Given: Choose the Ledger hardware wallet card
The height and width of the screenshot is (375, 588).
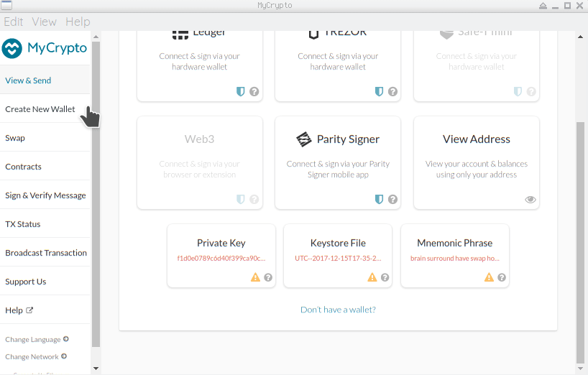Looking at the screenshot, I should 200,66.
